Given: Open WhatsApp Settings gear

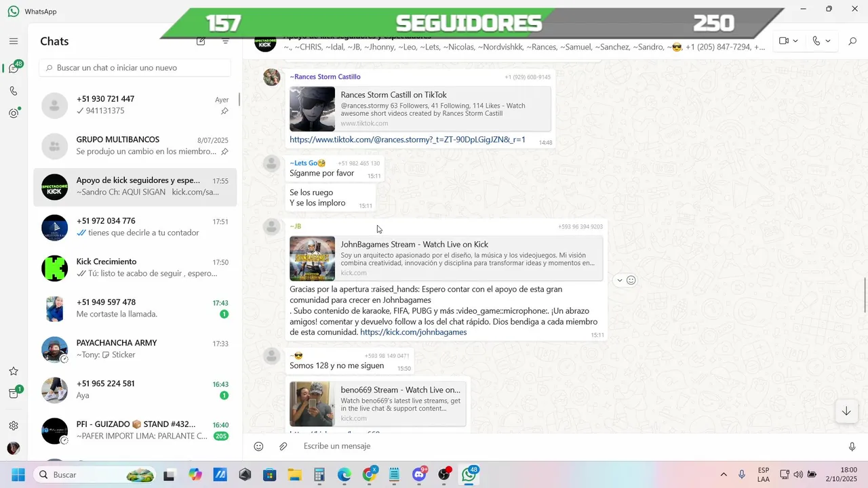Looking at the screenshot, I should [14, 426].
